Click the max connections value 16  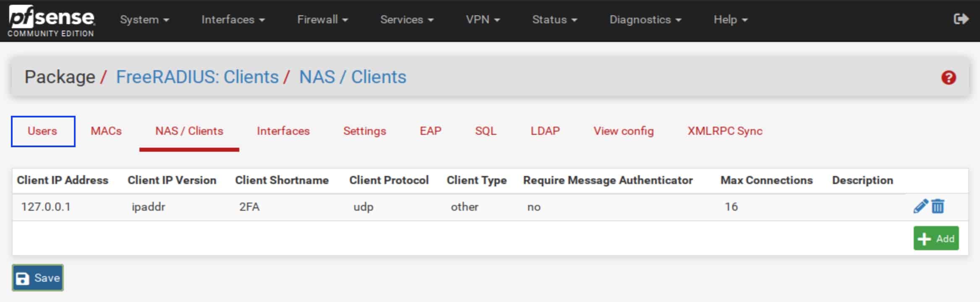pyautogui.click(x=731, y=207)
